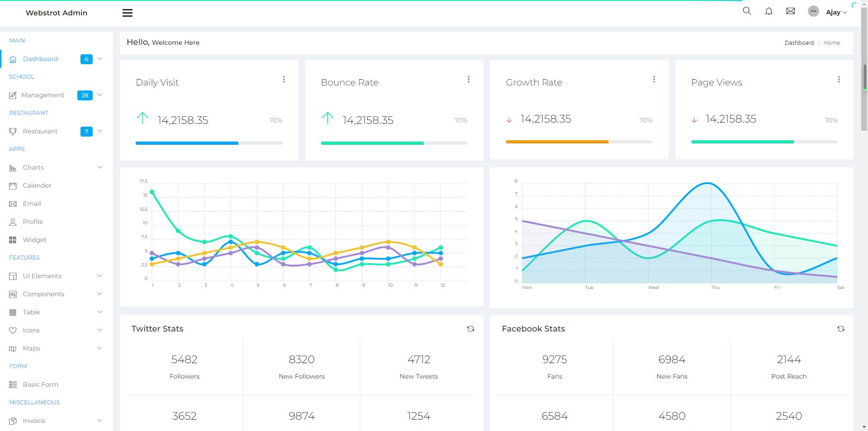868x431 pixels.
Task: Expand the Invoice menu chevron
Action: click(x=100, y=421)
